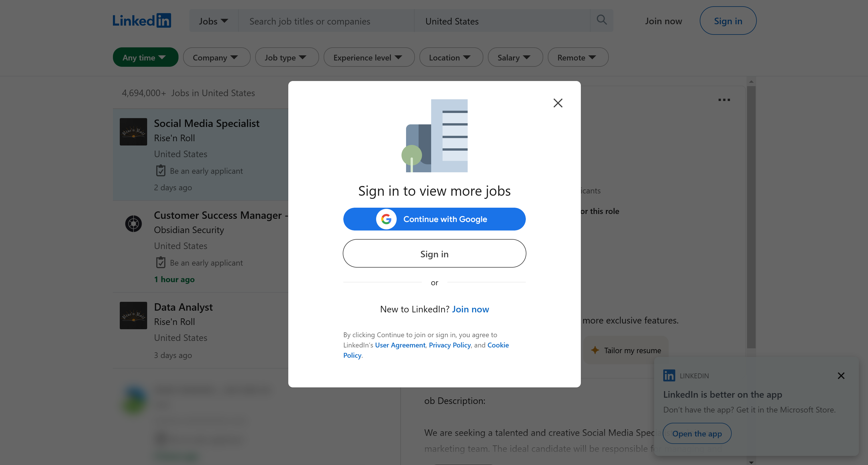Select the Google icon in Continue with Google
This screenshot has height=465, width=868.
(x=387, y=219)
